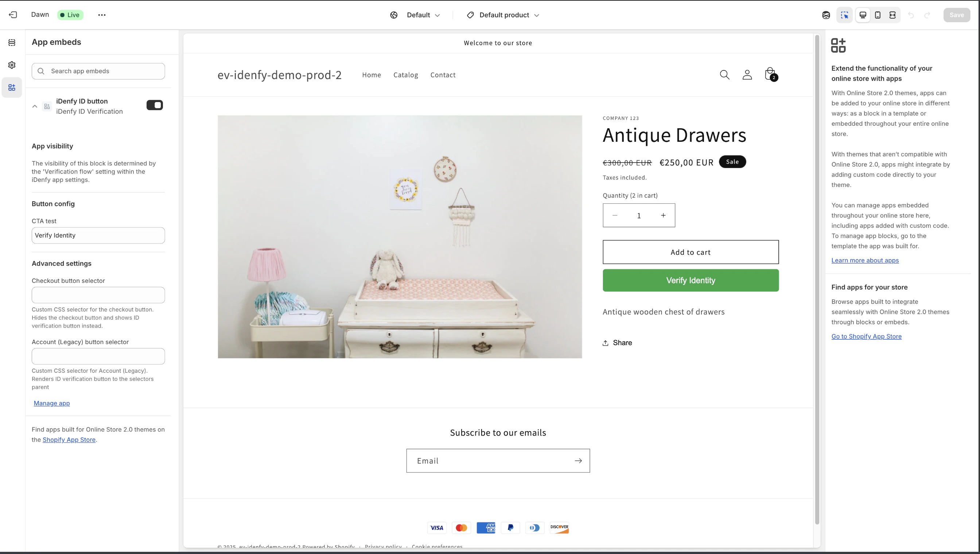Screen dimensions: 980x554
Task: Select the desktop preview icon
Action: [x=862, y=15]
